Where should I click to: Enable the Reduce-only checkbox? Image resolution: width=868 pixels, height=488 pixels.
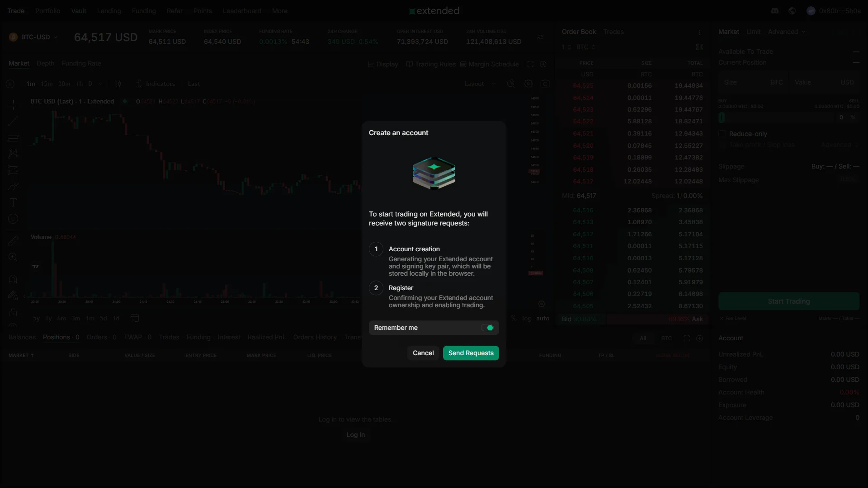click(x=722, y=134)
